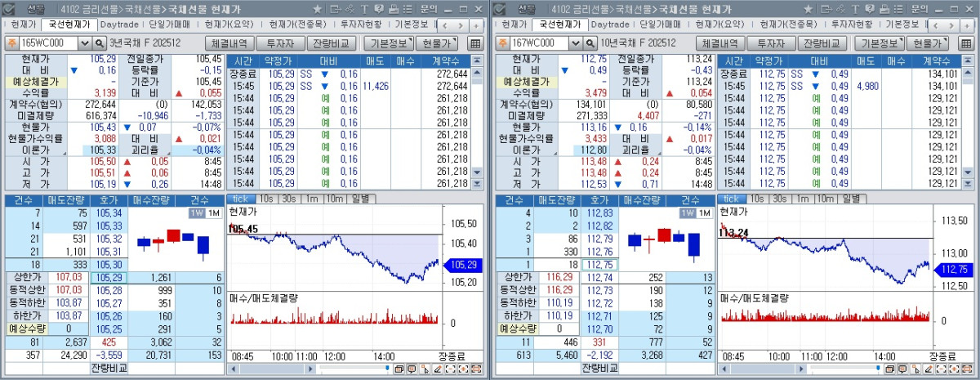Open font size T icon in right window
The height and width of the screenshot is (380, 980).
(855, 9)
